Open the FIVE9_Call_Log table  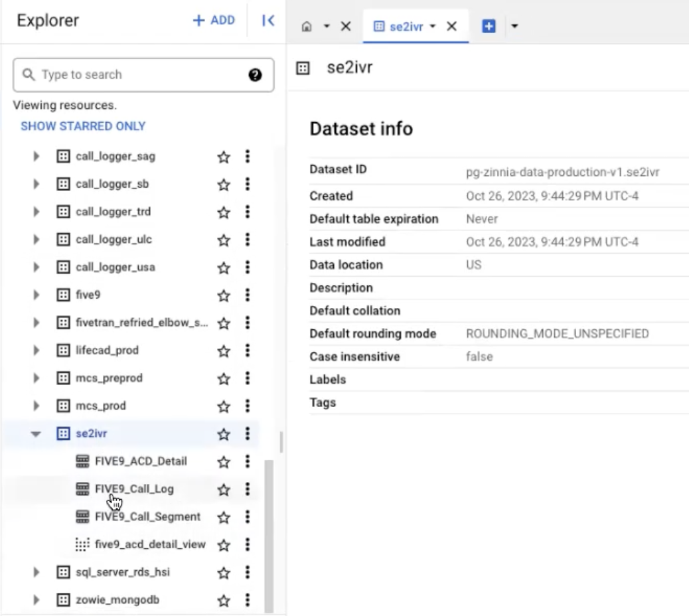click(x=134, y=489)
